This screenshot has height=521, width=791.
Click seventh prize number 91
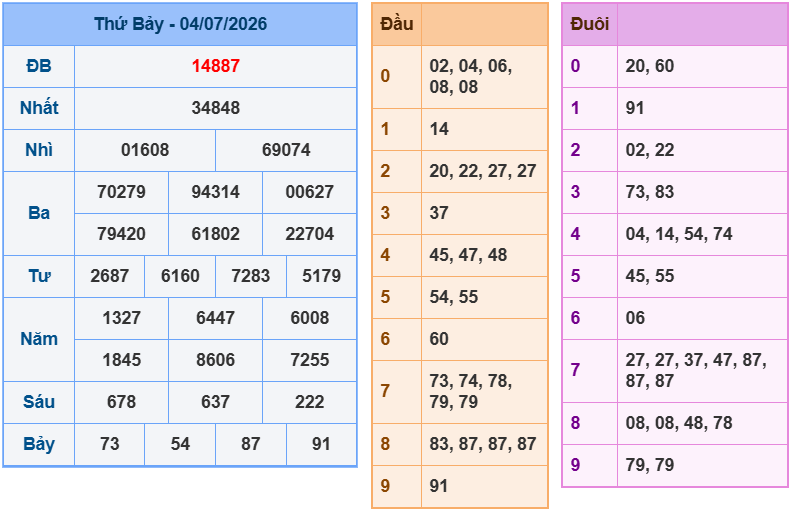(321, 444)
